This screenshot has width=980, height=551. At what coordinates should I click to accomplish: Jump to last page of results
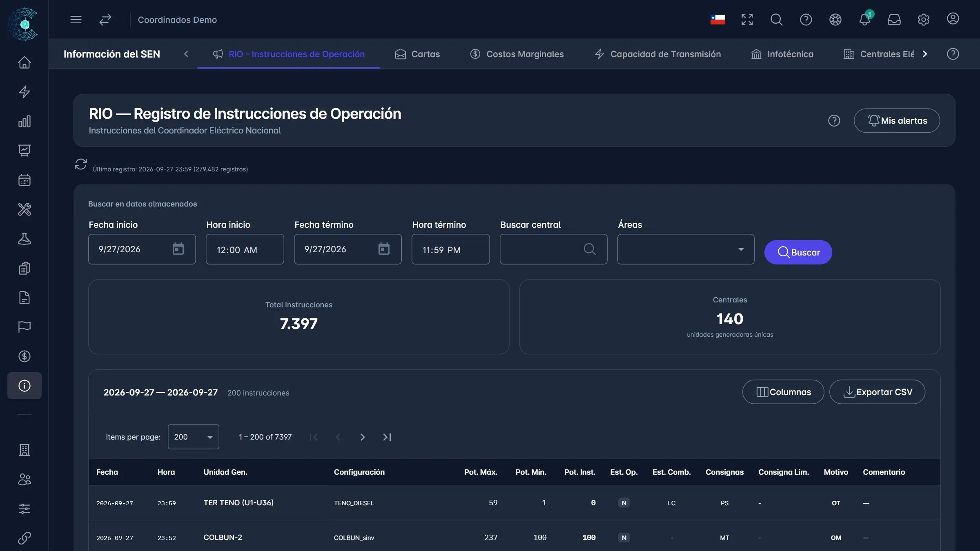[387, 437]
